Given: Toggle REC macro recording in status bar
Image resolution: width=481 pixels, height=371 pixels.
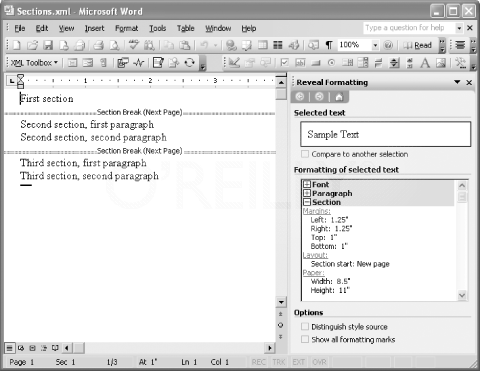Looking at the screenshot, I should click(259, 362).
